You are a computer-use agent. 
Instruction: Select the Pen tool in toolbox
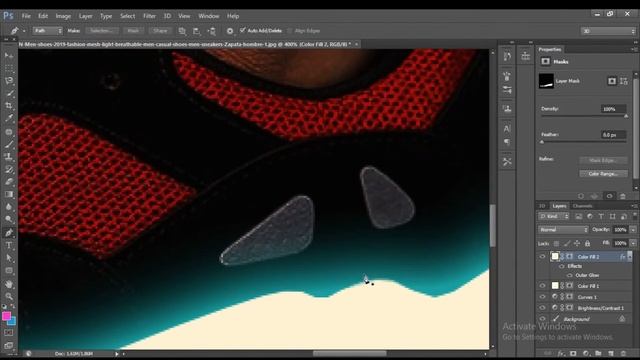(9, 233)
